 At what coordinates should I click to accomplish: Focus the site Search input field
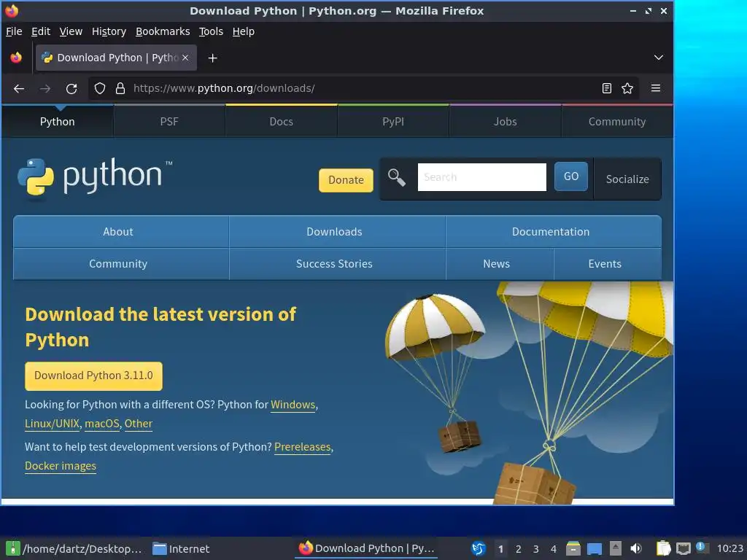tap(481, 177)
